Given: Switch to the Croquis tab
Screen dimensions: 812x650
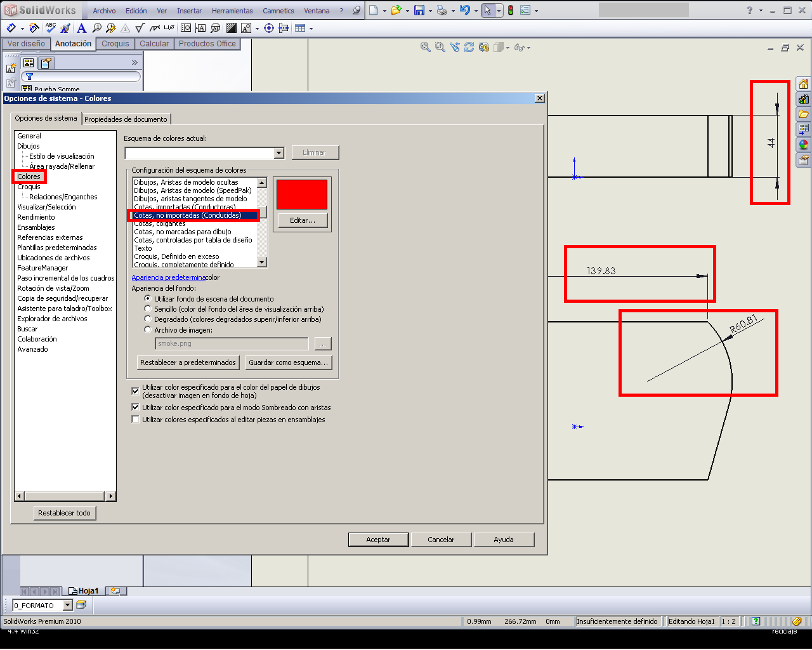Looking at the screenshot, I should click(x=115, y=44).
